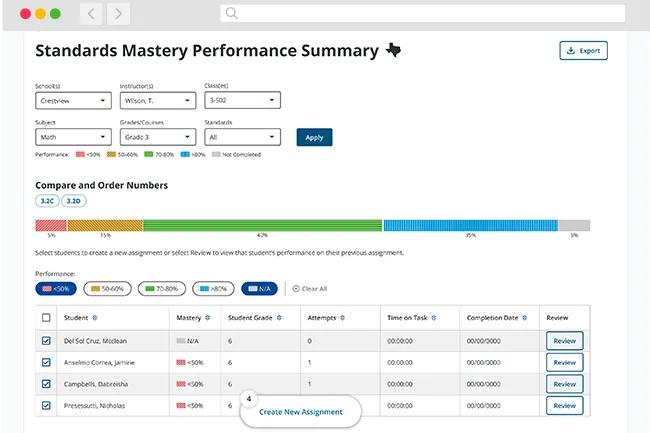Sort by Student column icon

click(x=95, y=318)
